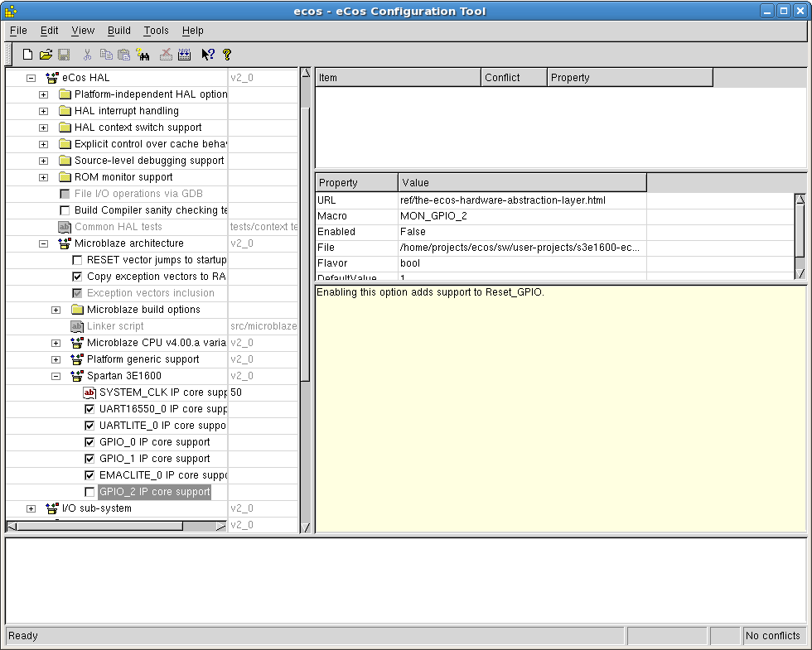Uncheck UART16550_0 IP core support
The width and height of the screenshot is (812, 650).
[90, 409]
